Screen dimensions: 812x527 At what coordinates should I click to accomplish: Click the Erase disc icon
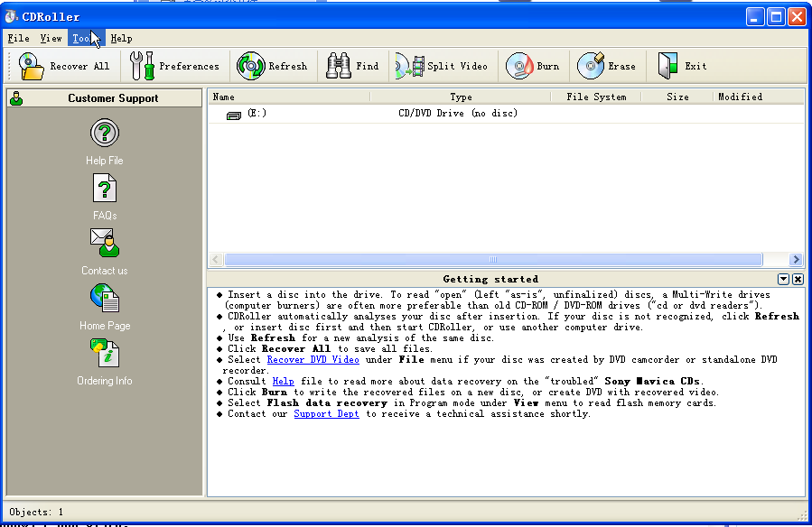[591, 66]
